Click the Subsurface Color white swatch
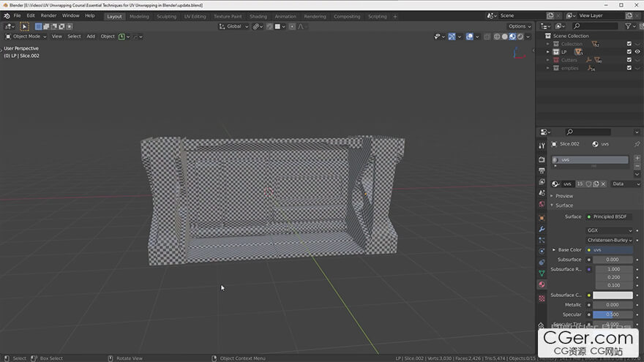 point(613,295)
